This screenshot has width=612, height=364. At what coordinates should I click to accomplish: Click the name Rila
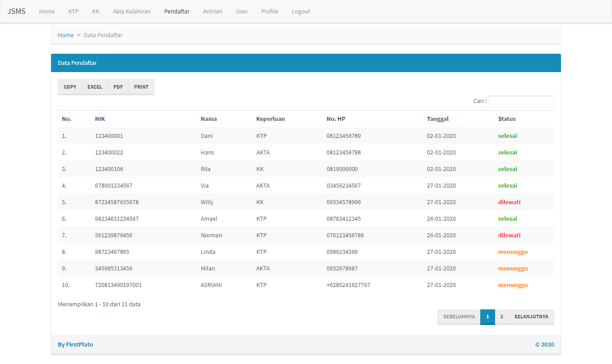coord(206,169)
